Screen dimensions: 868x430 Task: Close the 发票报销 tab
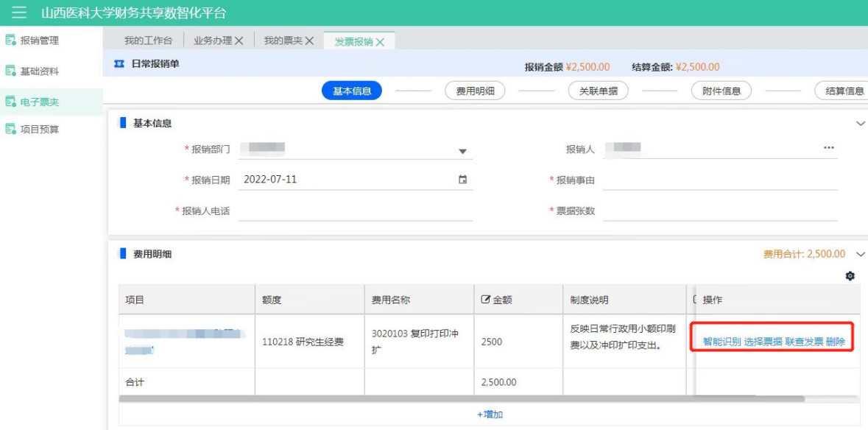point(381,42)
